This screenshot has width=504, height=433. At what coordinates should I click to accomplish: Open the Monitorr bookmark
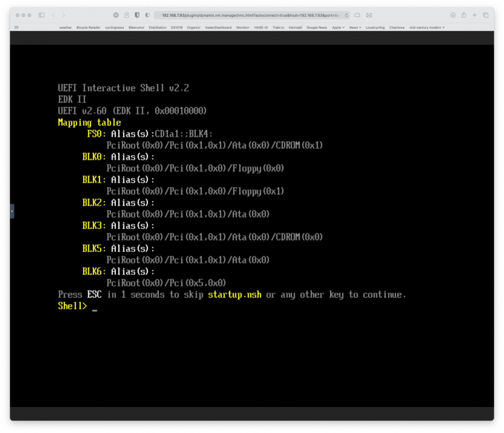[243, 28]
